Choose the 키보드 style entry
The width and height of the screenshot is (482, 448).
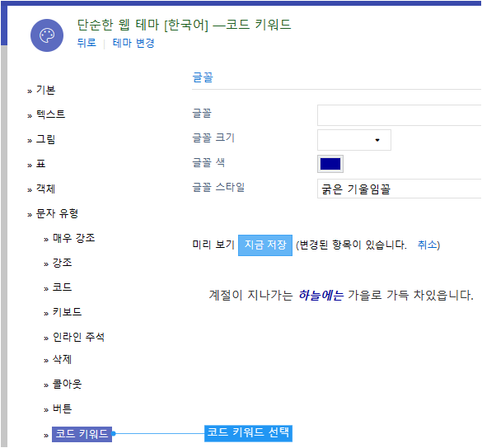[x=67, y=312]
